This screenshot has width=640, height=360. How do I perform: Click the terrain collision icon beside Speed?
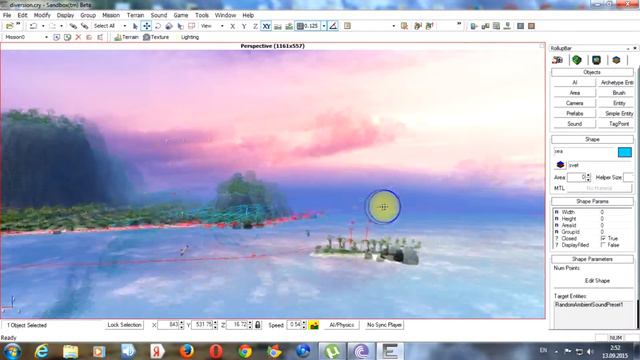[x=314, y=325]
